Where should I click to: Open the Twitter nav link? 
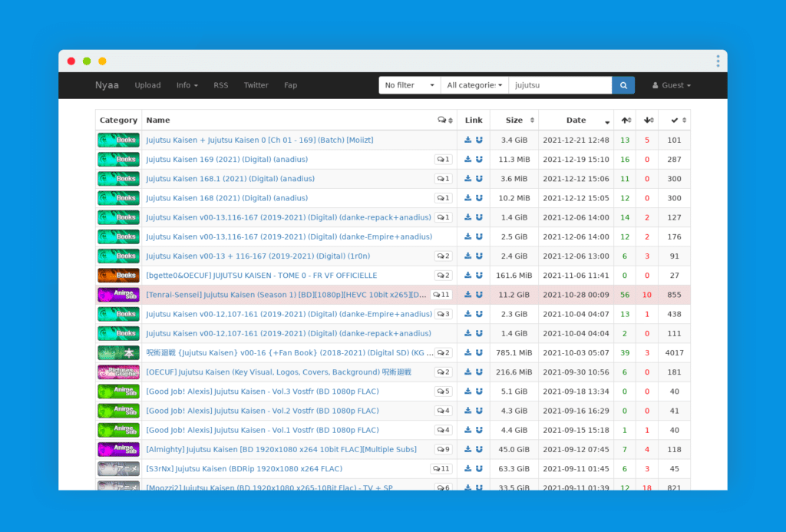point(256,85)
